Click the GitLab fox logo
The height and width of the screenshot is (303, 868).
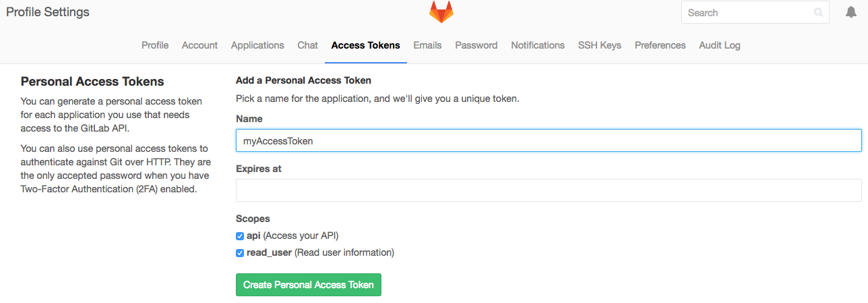click(x=441, y=12)
